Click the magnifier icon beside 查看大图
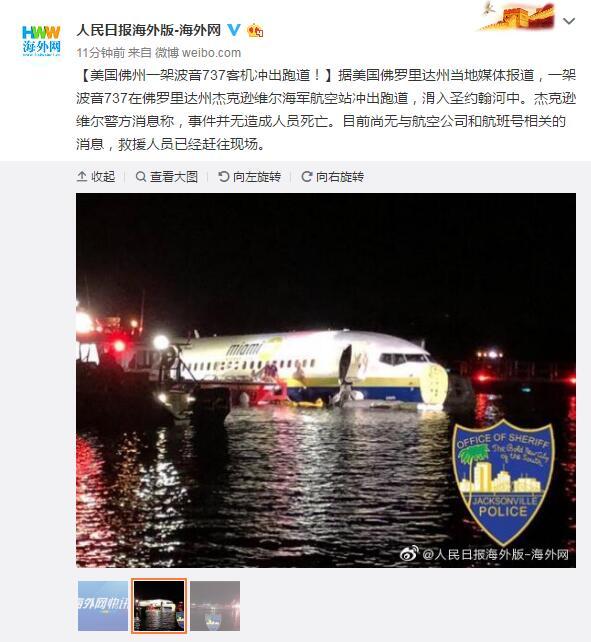 click(x=141, y=176)
